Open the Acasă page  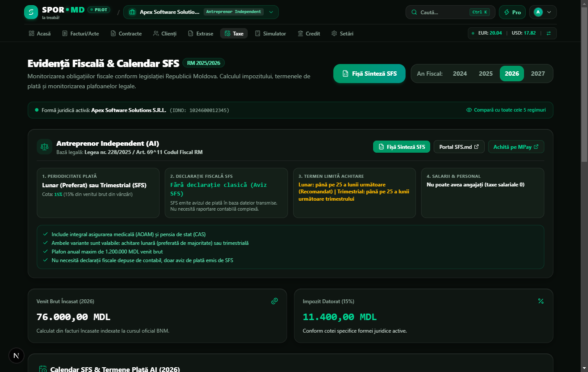(x=40, y=33)
